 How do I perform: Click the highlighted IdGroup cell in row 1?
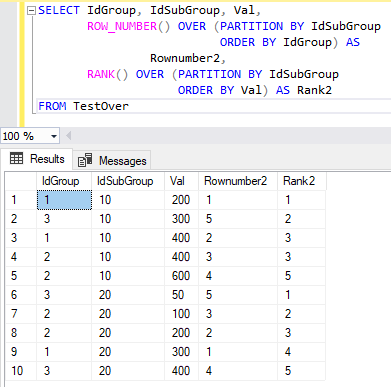[x=64, y=200]
